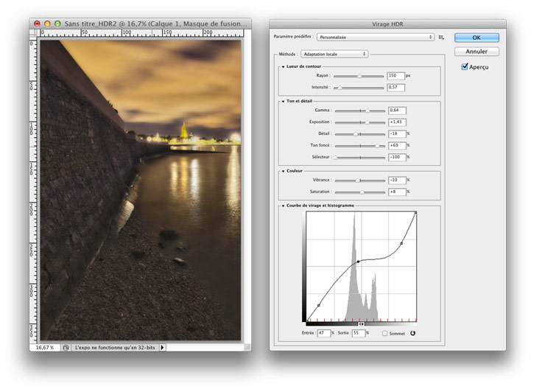This screenshot has width=545, height=392.
Task: Click the Détail value field showing -18
Action: tap(397, 134)
